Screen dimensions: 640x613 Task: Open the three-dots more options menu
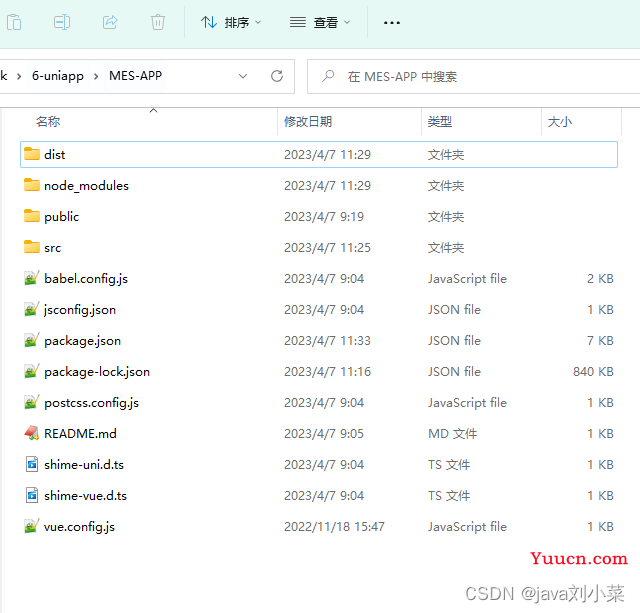[x=392, y=22]
